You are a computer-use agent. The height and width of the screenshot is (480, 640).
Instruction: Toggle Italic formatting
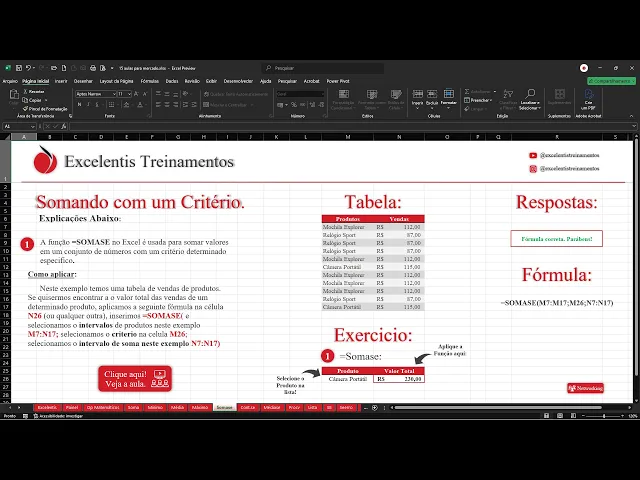point(88,105)
